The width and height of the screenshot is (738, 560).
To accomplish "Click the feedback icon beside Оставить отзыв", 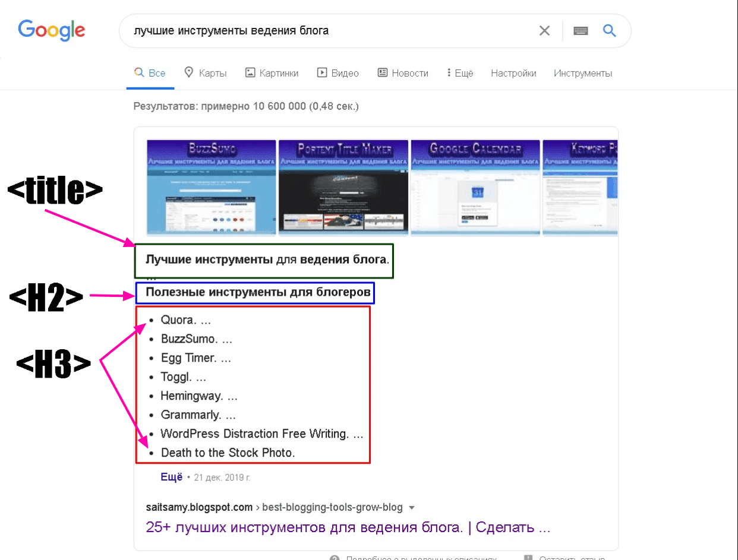I will (x=528, y=557).
